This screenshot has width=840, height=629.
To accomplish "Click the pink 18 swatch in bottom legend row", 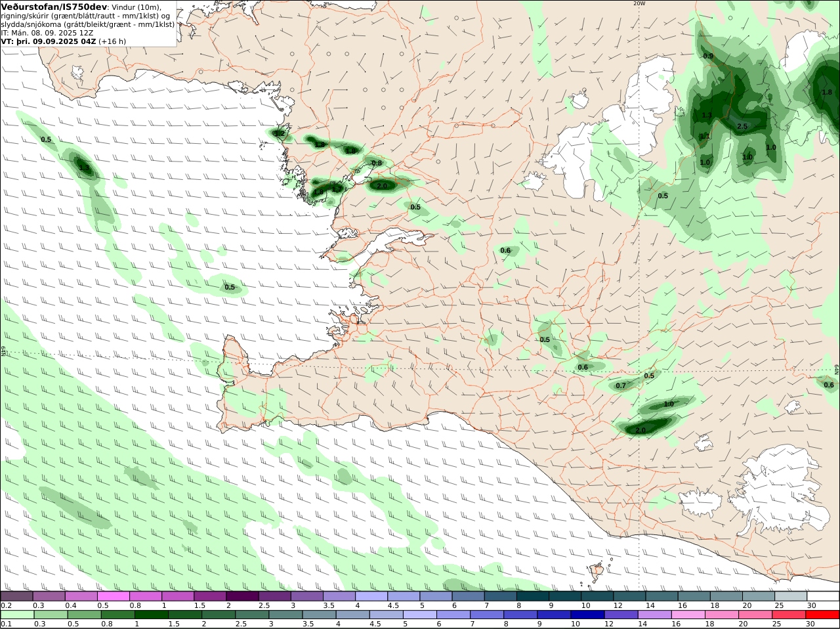I will pyautogui.click(x=721, y=615).
